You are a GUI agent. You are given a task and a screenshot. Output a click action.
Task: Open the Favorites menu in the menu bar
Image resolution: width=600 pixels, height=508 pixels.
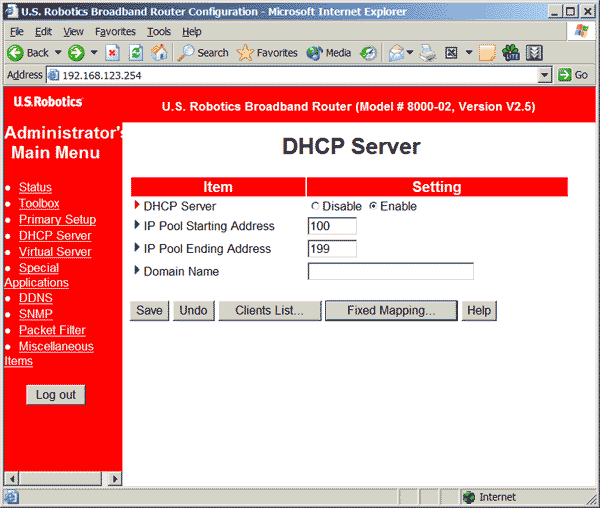(115, 32)
